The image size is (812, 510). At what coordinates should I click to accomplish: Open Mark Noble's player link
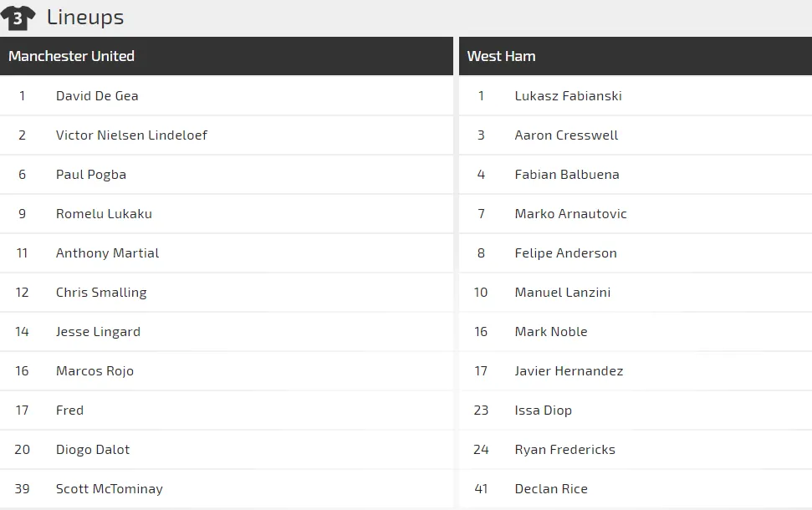click(551, 331)
